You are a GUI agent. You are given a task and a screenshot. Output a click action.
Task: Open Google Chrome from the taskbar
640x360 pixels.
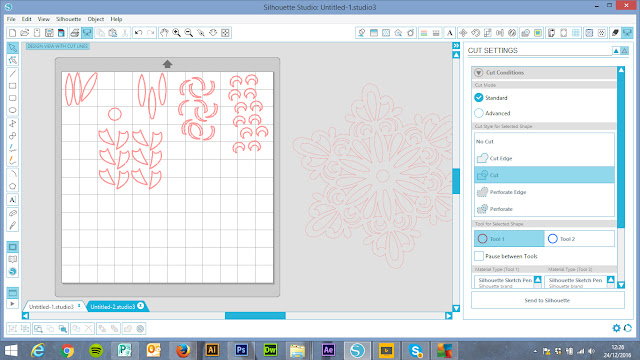click(67, 351)
